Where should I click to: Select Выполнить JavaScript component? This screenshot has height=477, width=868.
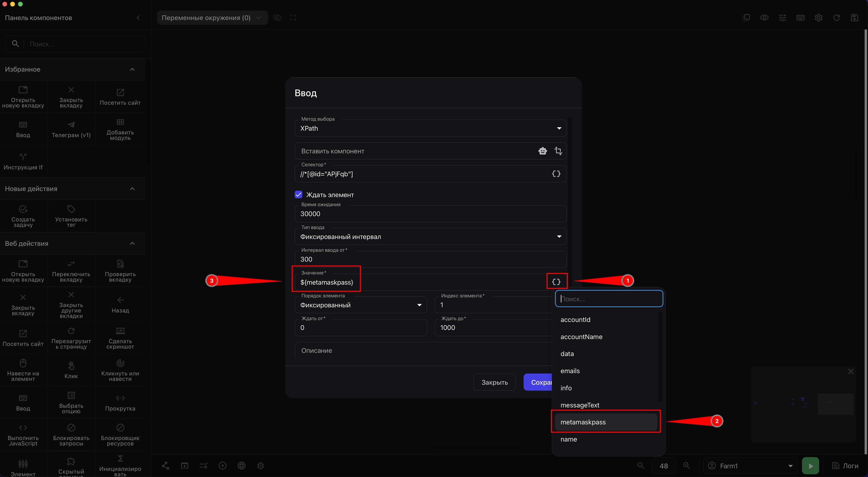(x=23, y=435)
